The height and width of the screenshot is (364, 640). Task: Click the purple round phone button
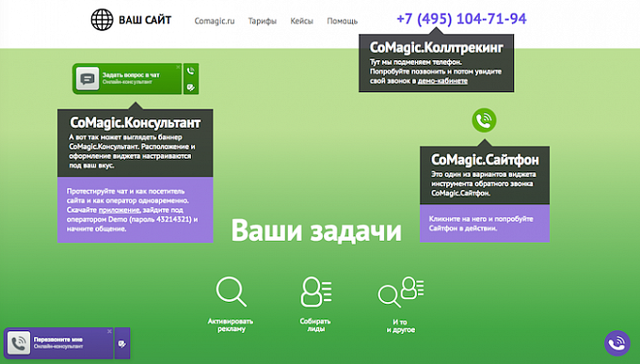pos(617,343)
